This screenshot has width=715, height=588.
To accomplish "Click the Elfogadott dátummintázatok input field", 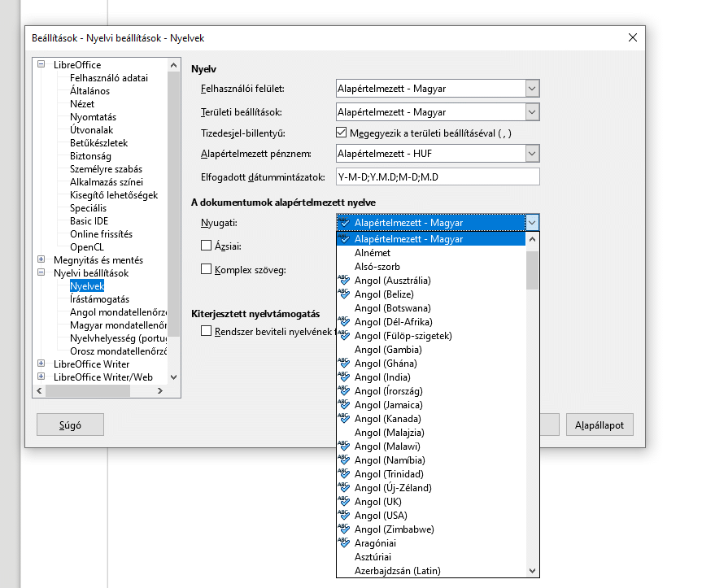I will point(438,177).
